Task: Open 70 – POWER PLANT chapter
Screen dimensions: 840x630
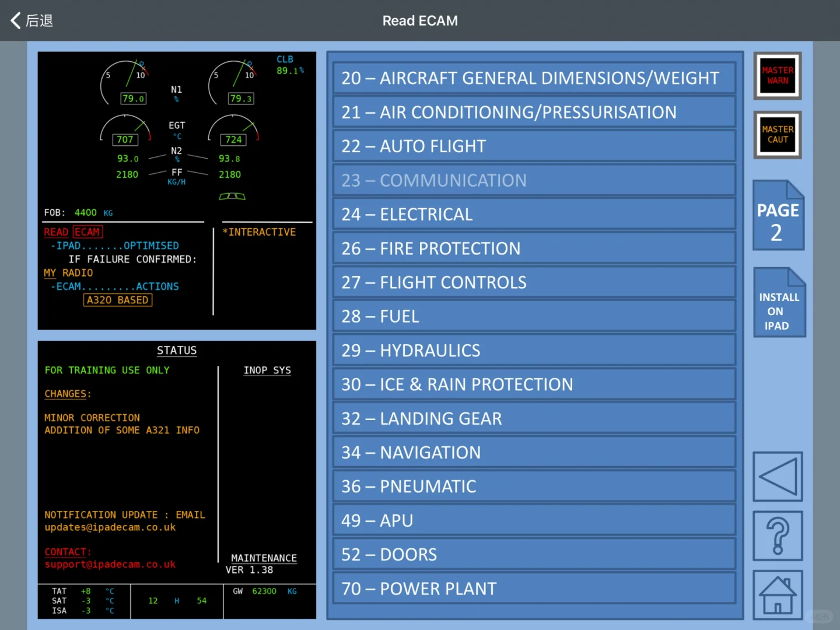Action: pos(534,588)
